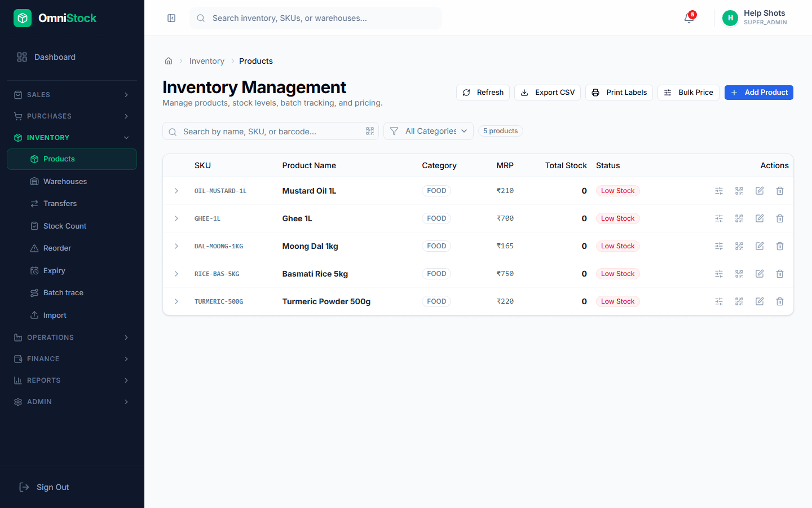Image resolution: width=812 pixels, height=508 pixels.
Task: Edit the Turmeric Powder 500g product
Action: pos(760,301)
